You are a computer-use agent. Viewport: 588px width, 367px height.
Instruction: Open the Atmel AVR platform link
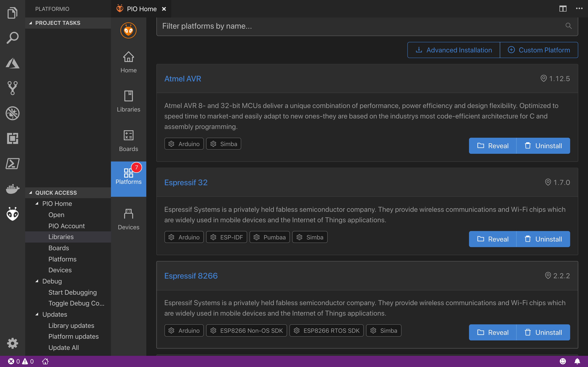[x=183, y=79]
